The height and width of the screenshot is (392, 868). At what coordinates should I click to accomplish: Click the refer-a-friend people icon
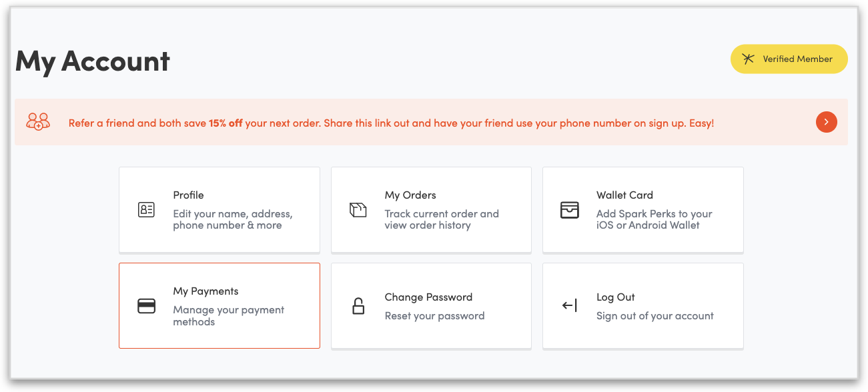point(38,122)
